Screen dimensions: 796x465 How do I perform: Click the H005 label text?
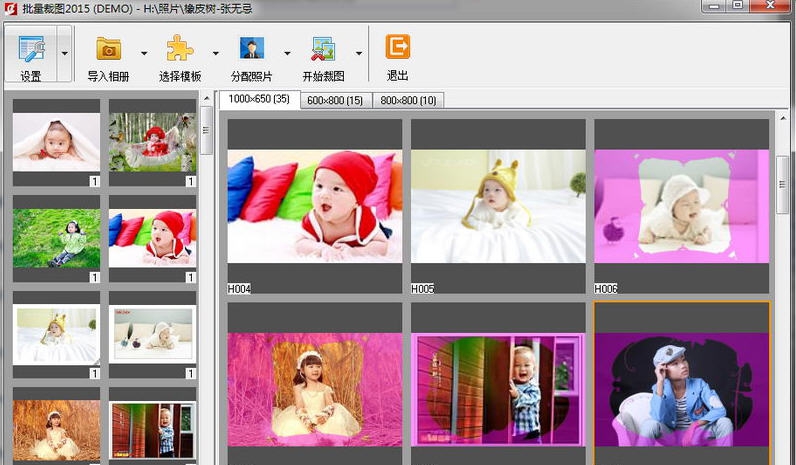point(422,289)
